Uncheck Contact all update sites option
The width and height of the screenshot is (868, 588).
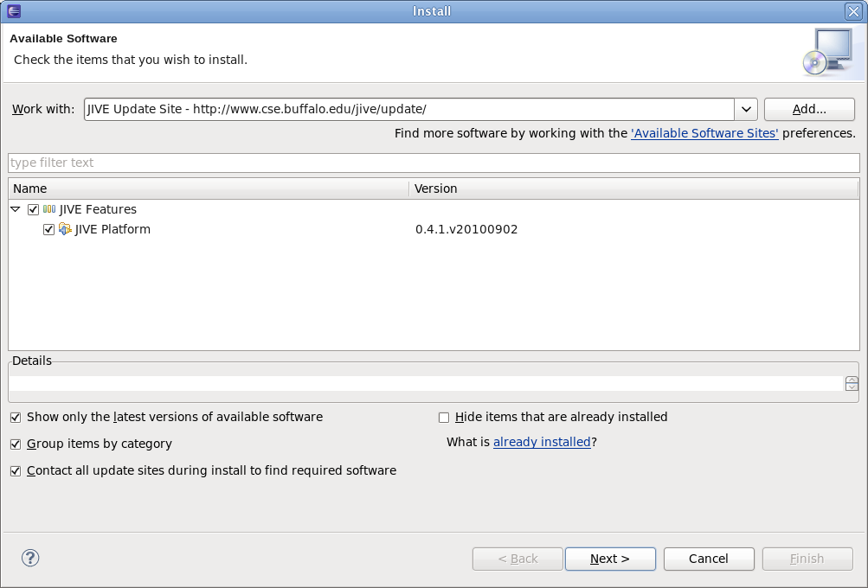[x=16, y=471]
